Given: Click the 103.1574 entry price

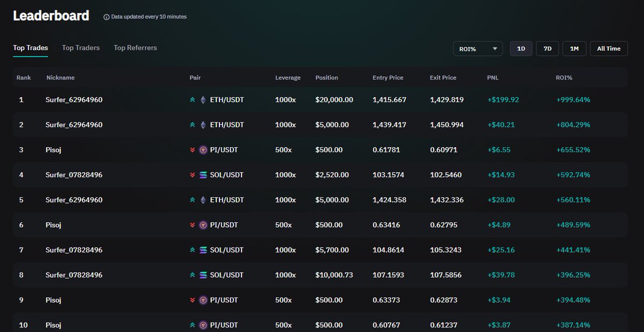Looking at the screenshot, I should (x=389, y=175).
